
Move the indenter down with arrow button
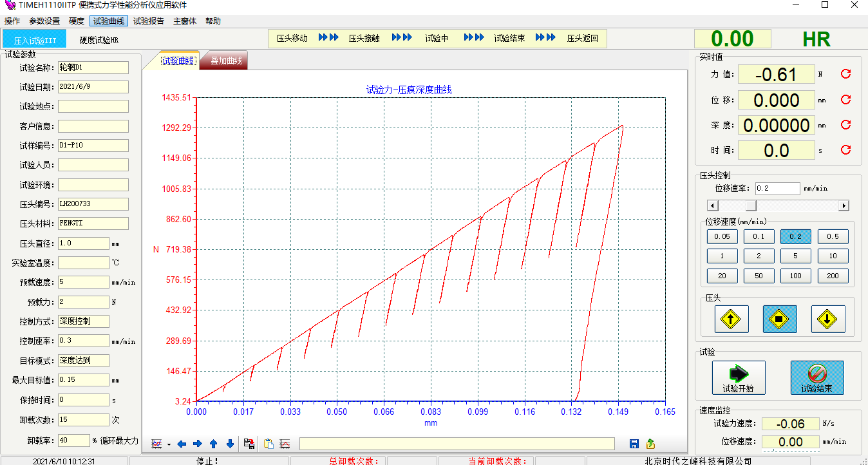[827, 319]
